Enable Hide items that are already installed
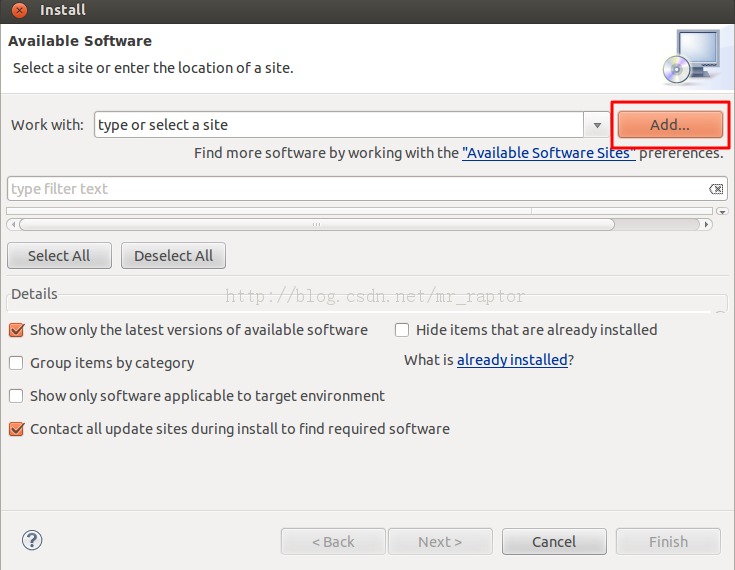This screenshot has width=735, height=570. point(402,330)
